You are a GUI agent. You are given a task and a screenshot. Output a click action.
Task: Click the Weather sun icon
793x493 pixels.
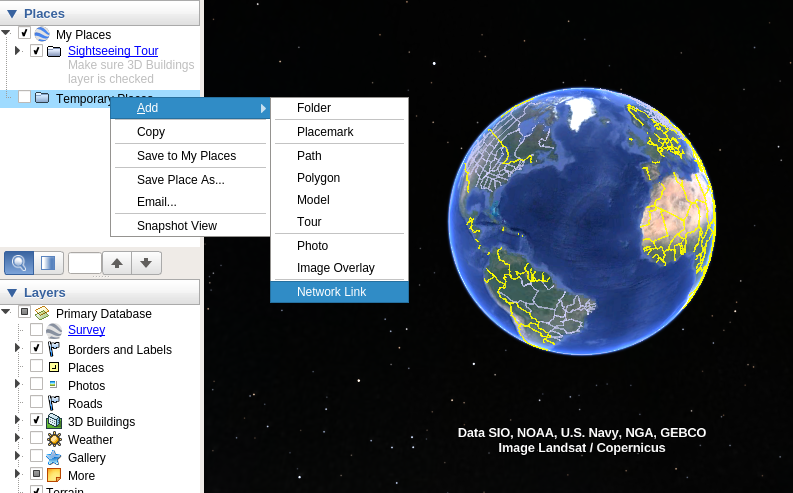[54, 439]
